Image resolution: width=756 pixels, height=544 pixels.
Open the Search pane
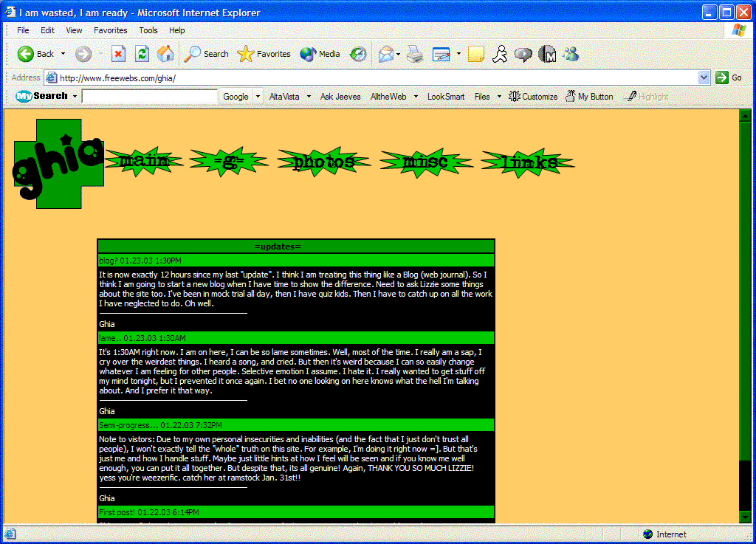[207, 54]
